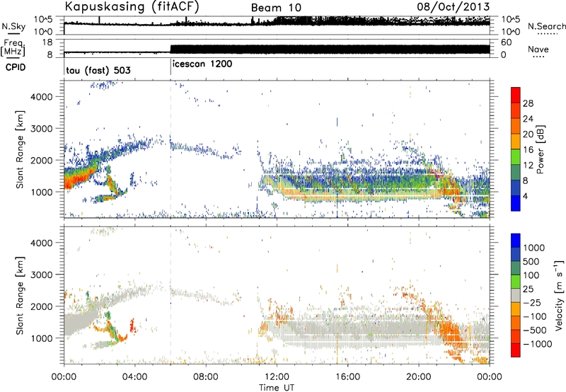Click the 4000 tick of power panel

tap(42, 97)
